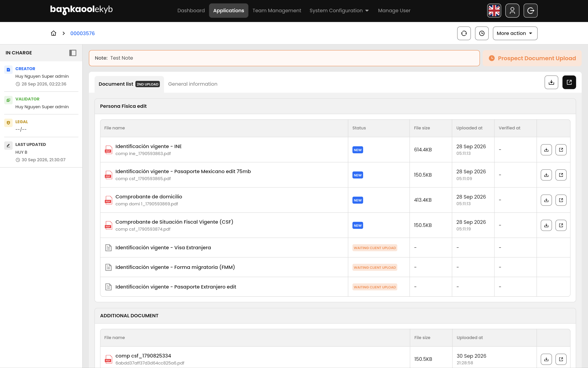Image resolution: width=588 pixels, height=368 pixels.
Task: Switch to General information tab
Action: click(x=193, y=84)
